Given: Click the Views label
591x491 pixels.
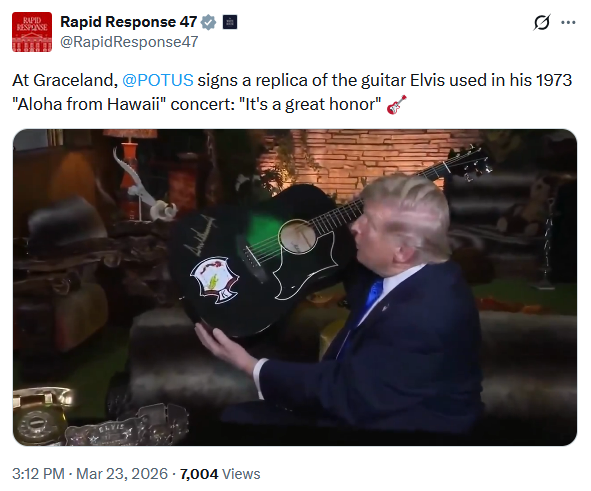Looking at the screenshot, I should pyautogui.click(x=241, y=474).
